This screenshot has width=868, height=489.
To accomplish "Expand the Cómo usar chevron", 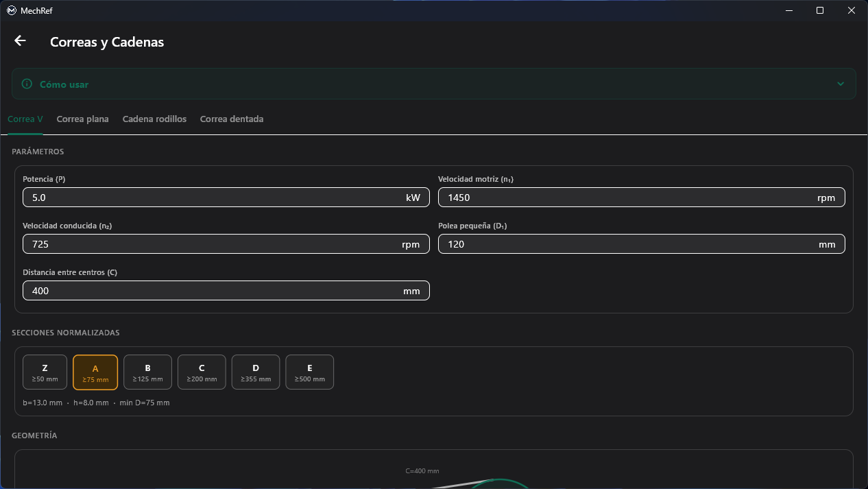I will (x=841, y=84).
